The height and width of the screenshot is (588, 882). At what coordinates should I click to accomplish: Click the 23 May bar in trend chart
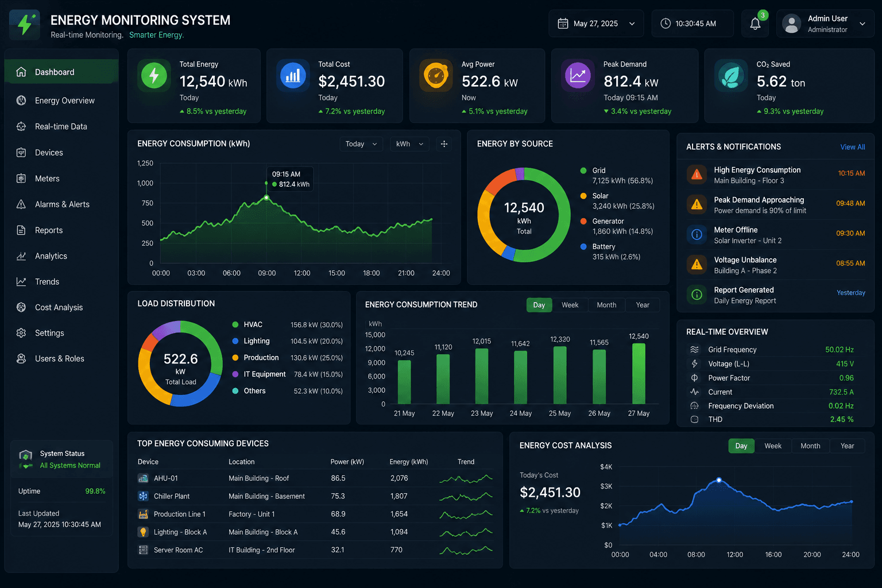click(x=482, y=376)
